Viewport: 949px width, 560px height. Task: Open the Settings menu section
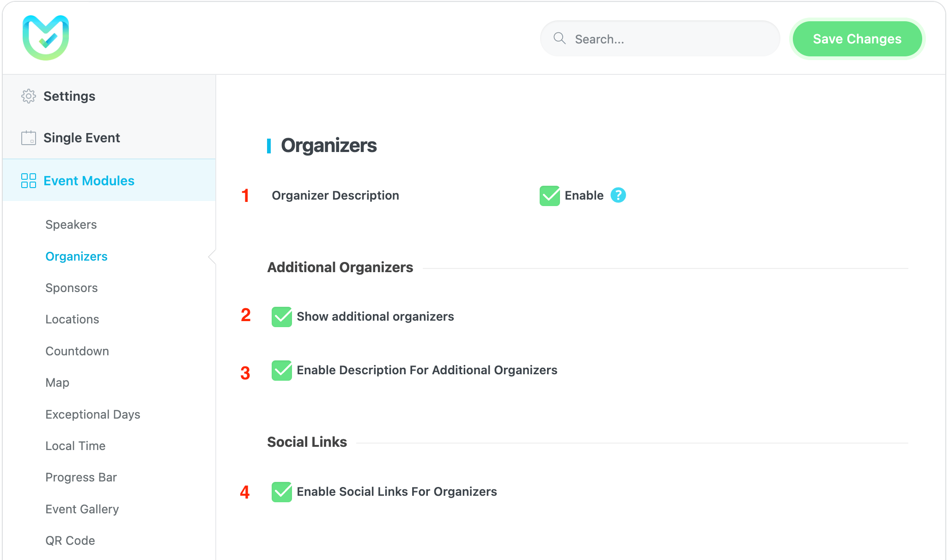pyautogui.click(x=69, y=96)
